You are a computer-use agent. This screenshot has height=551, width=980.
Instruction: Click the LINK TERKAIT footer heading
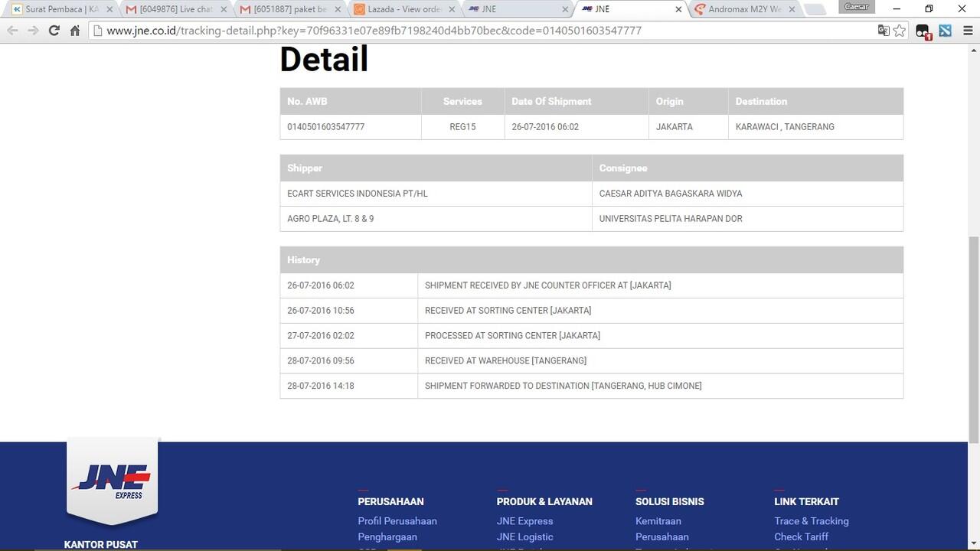806,502
